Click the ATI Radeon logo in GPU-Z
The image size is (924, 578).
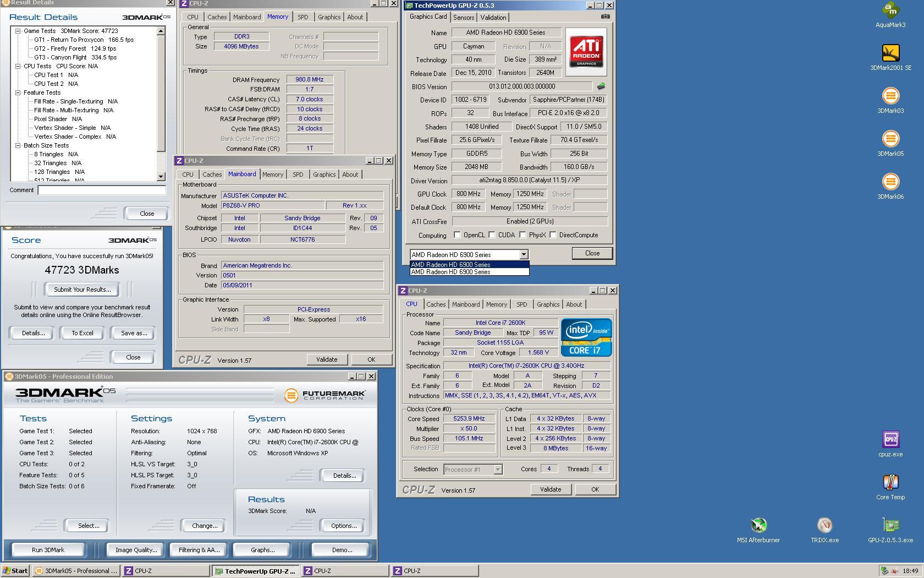click(x=586, y=52)
